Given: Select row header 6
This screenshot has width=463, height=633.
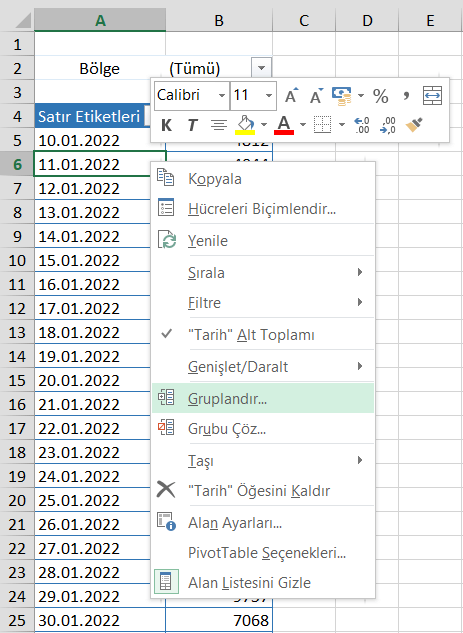Looking at the screenshot, I should pyautogui.click(x=17, y=164).
